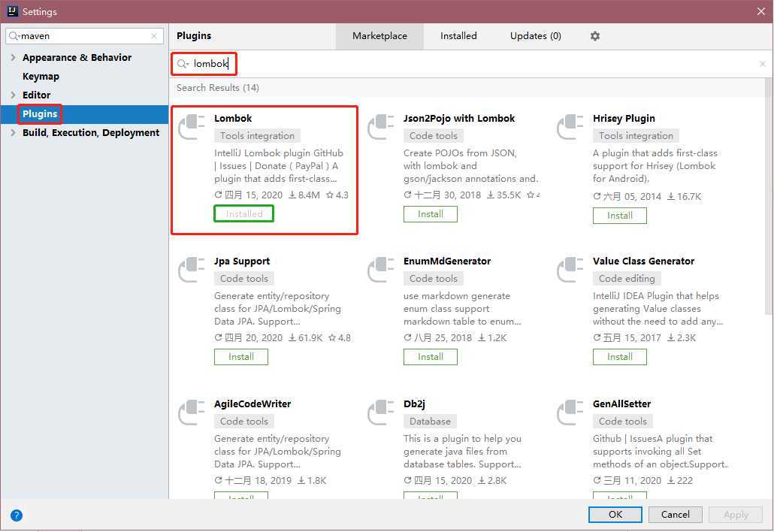Expand the Editor tree node

(x=13, y=95)
